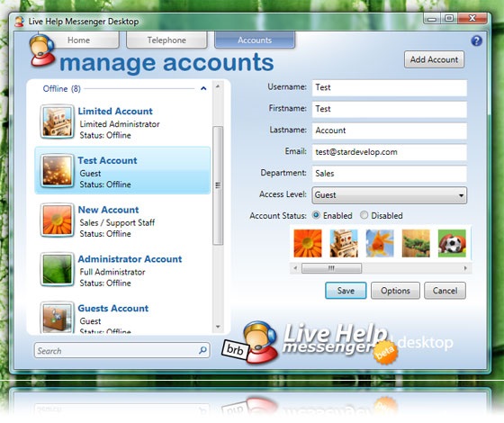Select the Guests Account name
Image resolution: width=504 pixels, height=423 pixels.
point(113,308)
